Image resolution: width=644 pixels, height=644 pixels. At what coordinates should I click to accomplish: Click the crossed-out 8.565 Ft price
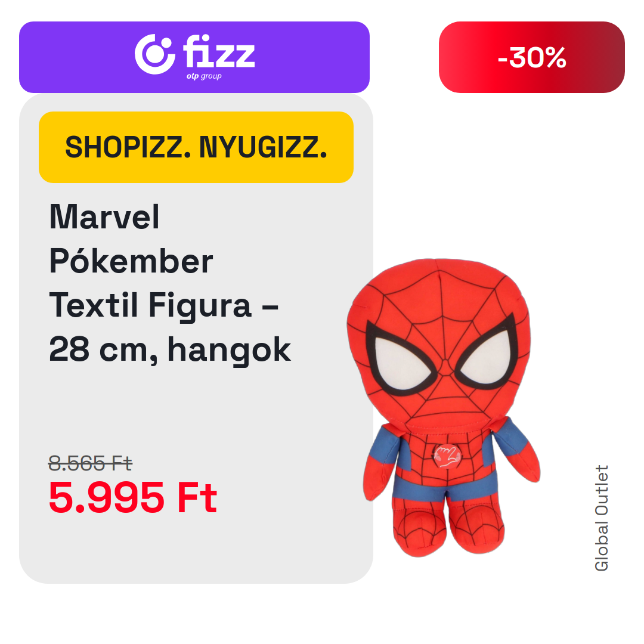(90, 464)
